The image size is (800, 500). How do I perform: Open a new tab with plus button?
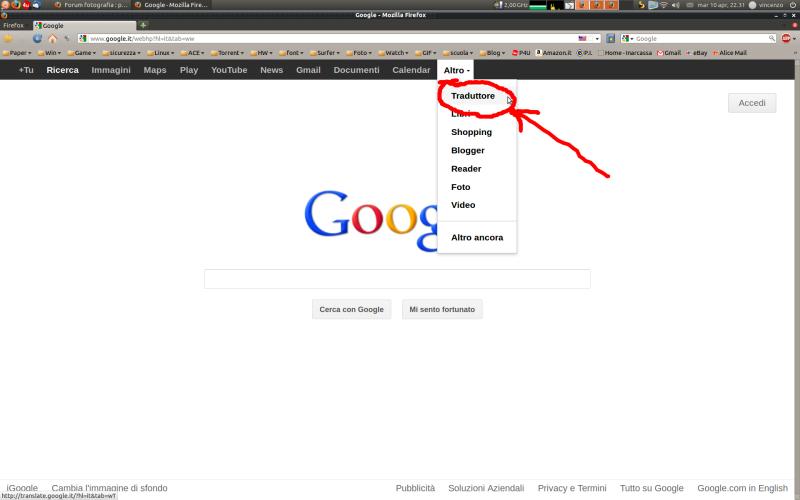[143, 25]
